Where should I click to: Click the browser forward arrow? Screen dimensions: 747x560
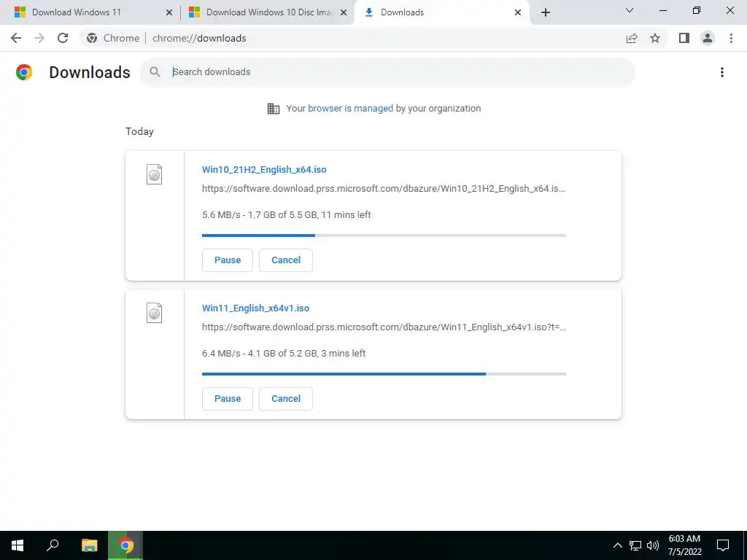pyautogui.click(x=39, y=38)
